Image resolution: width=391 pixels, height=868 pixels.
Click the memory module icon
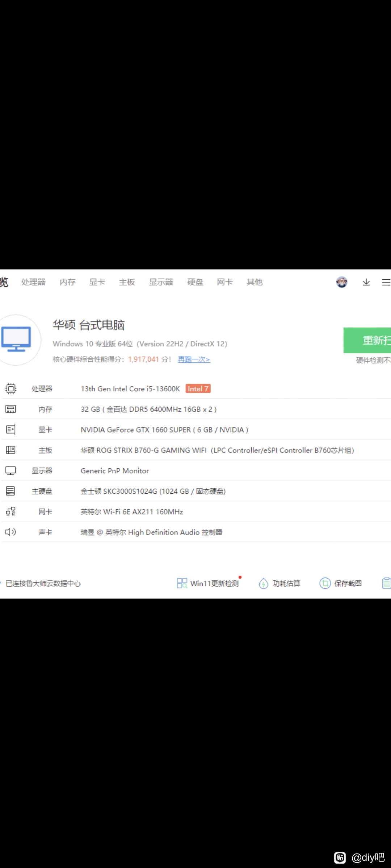(x=11, y=409)
